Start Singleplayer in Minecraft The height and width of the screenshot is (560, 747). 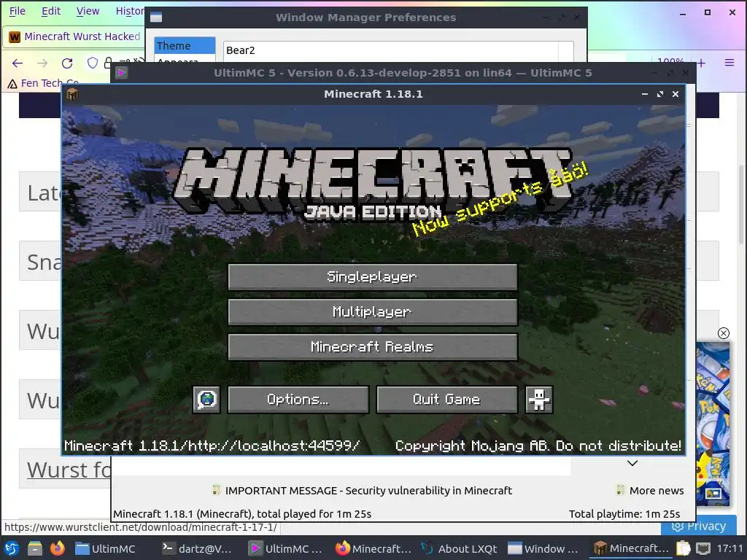373,276
